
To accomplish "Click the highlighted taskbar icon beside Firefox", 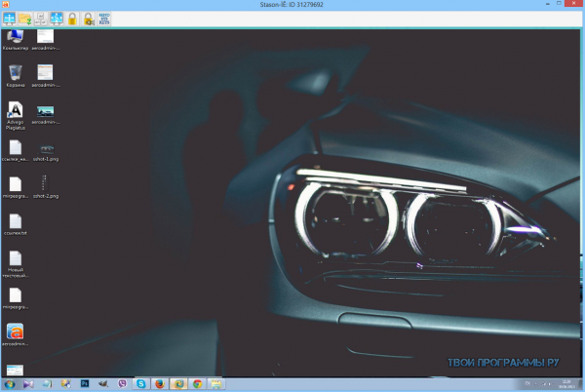I will 178,384.
